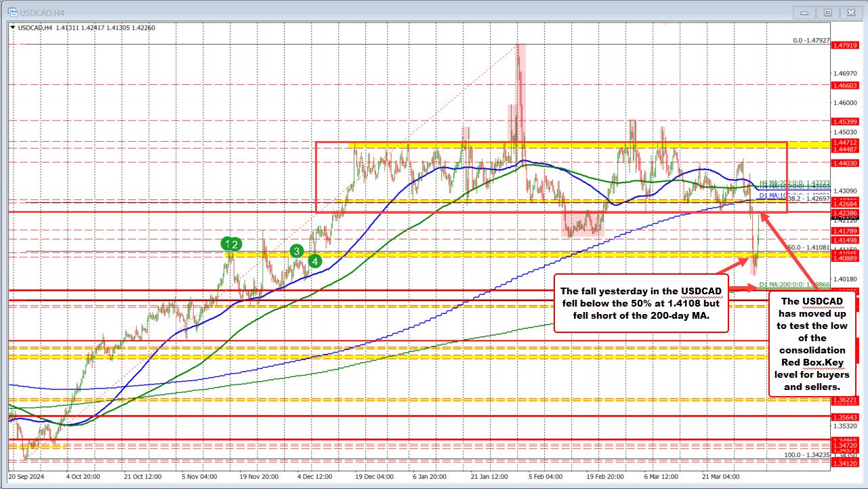868x489 pixels.
Task: Select the yellow dashed support band
Action: (x=407, y=258)
